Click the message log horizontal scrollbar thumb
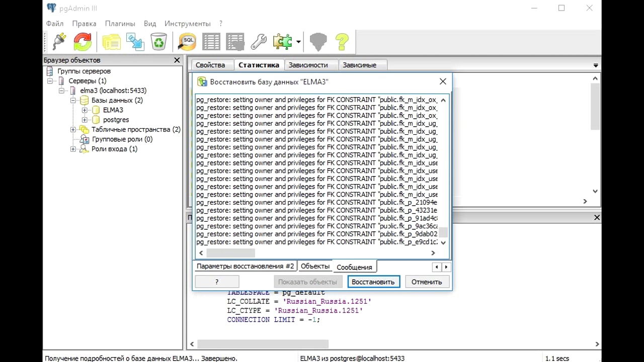This screenshot has width=644, height=362. [231, 253]
